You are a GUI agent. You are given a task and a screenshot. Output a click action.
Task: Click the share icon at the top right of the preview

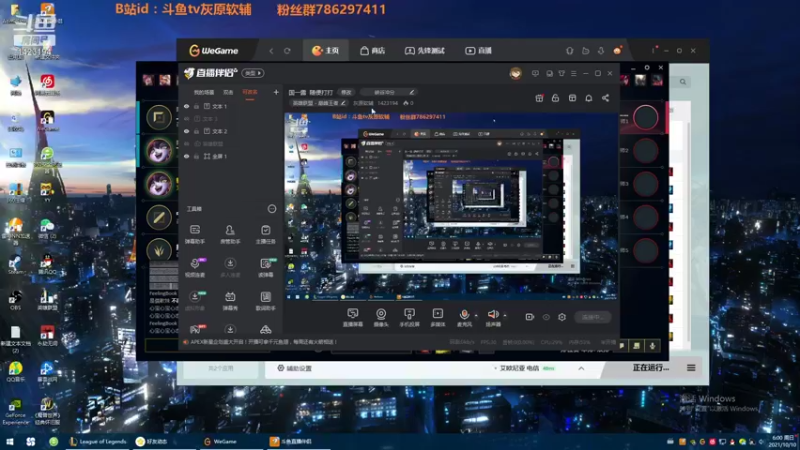605,98
